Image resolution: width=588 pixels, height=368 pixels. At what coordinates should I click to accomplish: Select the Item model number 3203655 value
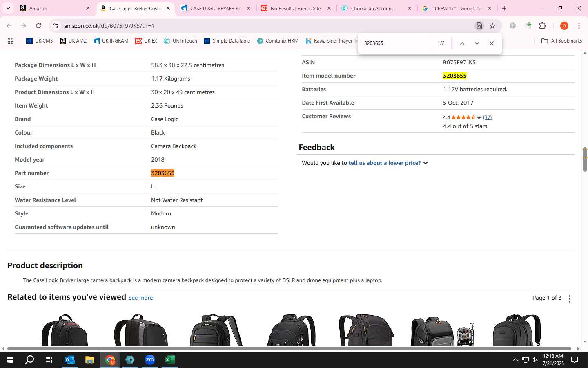pos(454,76)
